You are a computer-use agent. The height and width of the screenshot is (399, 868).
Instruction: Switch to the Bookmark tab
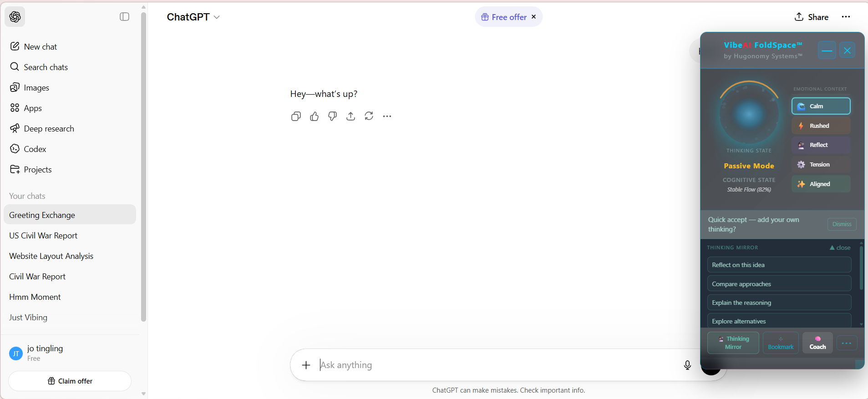781,343
